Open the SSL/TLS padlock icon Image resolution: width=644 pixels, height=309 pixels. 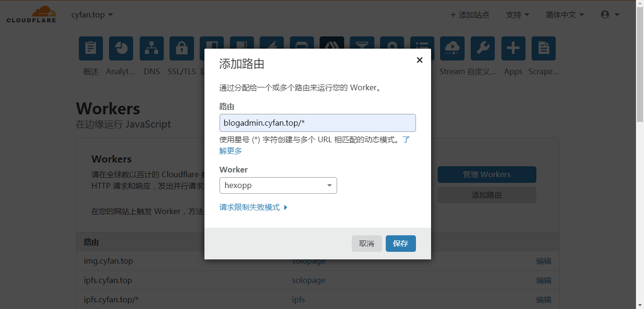182,48
